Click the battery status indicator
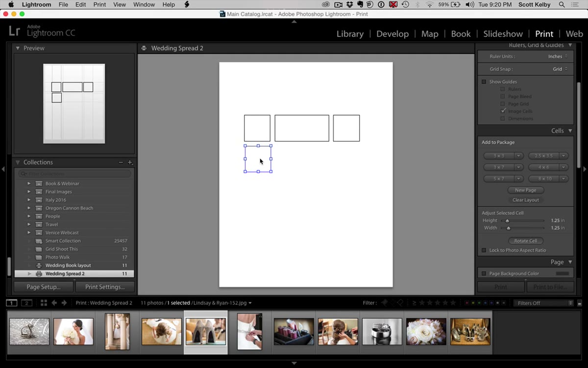The image size is (588, 368). pos(449,4)
